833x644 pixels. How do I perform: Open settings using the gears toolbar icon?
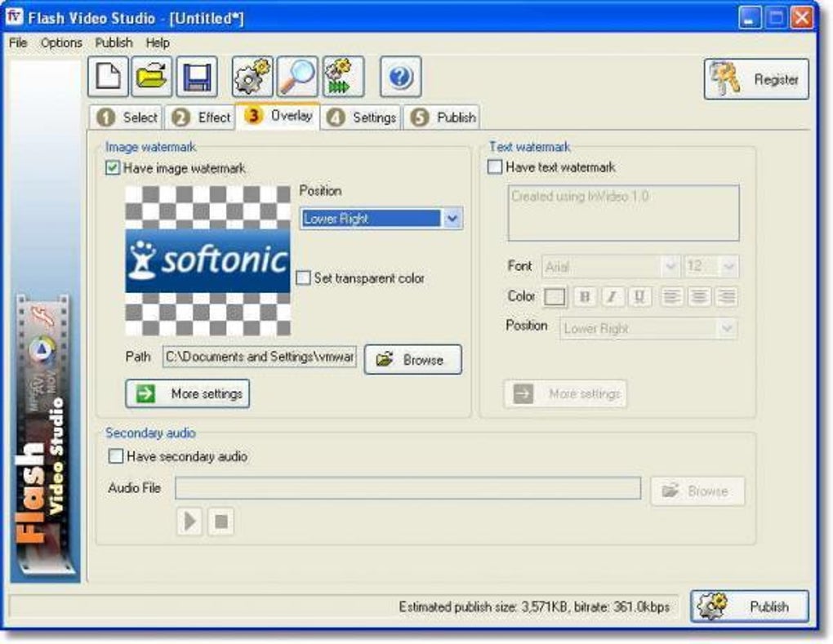click(252, 77)
